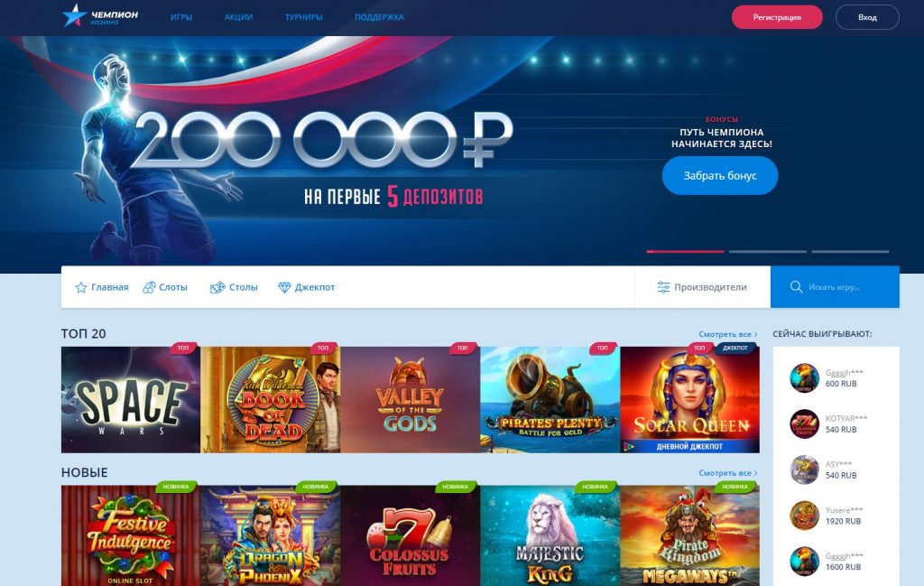
Task: Open the Турниры menu item
Action: [303, 17]
